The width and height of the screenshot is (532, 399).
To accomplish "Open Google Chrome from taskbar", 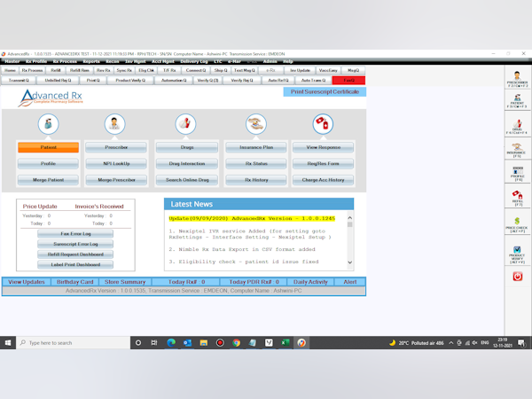I will coord(236,342).
